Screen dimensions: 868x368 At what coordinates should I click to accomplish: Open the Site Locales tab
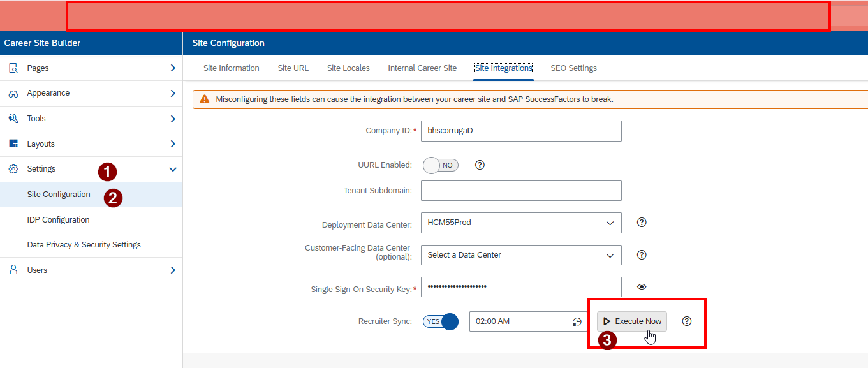tap(348, 68)
